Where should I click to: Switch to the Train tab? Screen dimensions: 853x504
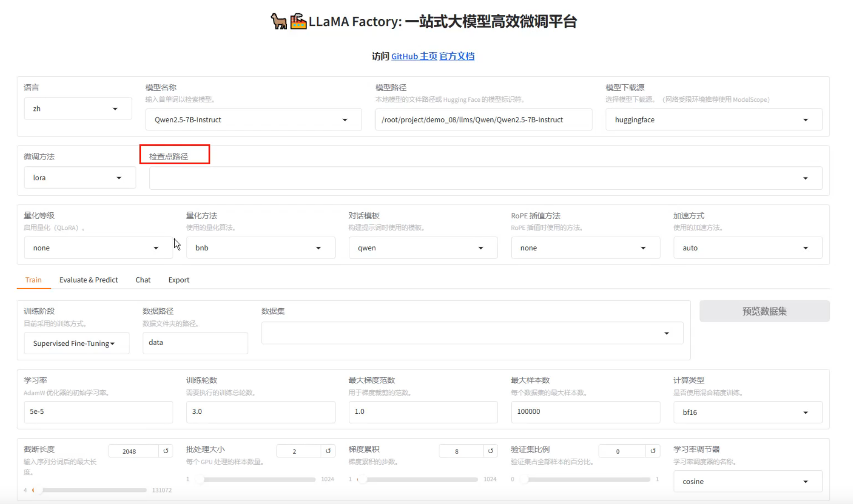click(33, 280)
